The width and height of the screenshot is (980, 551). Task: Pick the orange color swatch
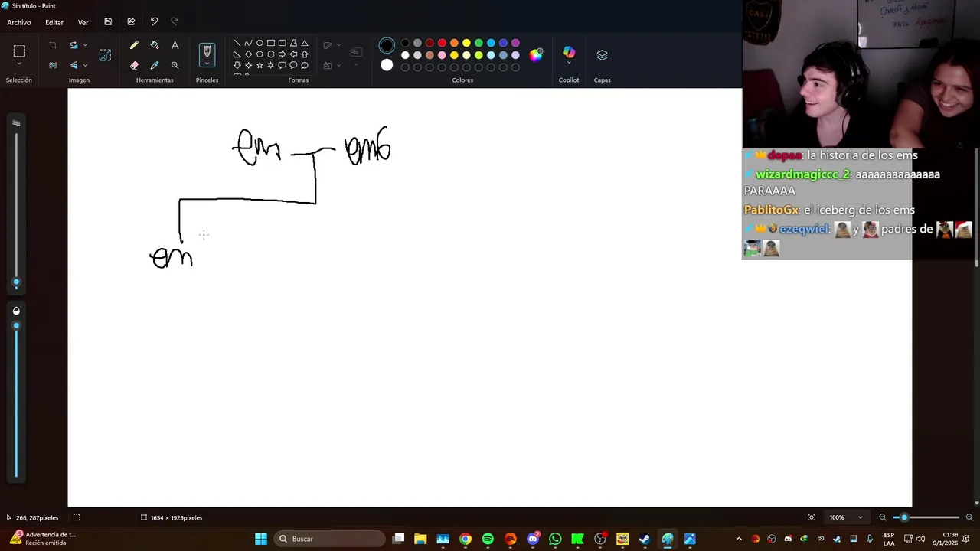pos(454,43)
